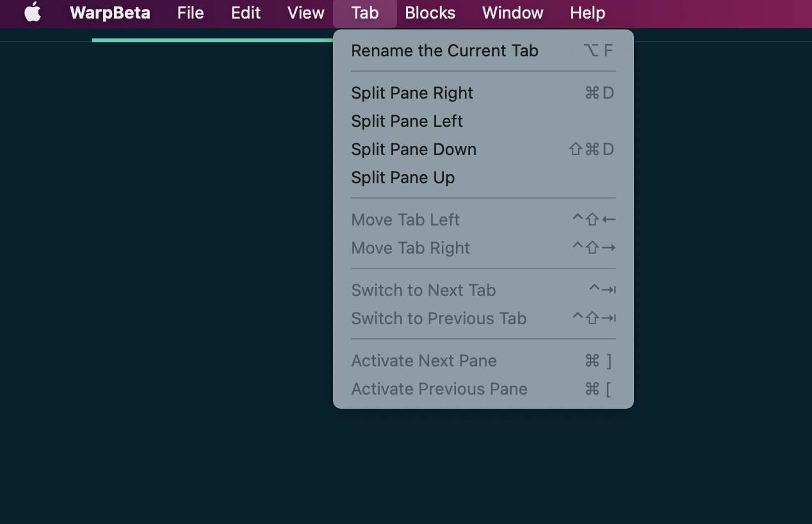Choose Split Pane Left

pos(407,121)
